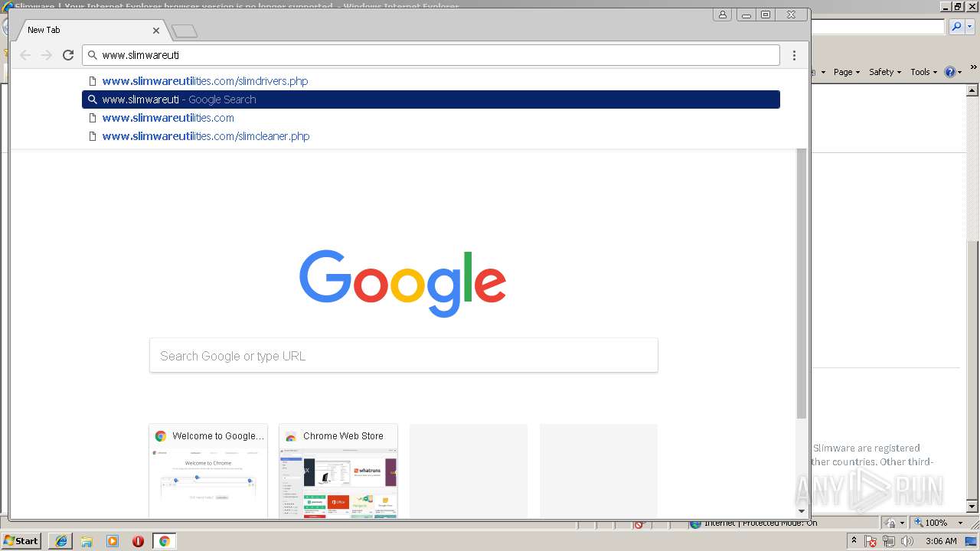Viewport: 980px width, 551px height.
Task: Click Action Center flag tray icon
Action: (871, 541)
